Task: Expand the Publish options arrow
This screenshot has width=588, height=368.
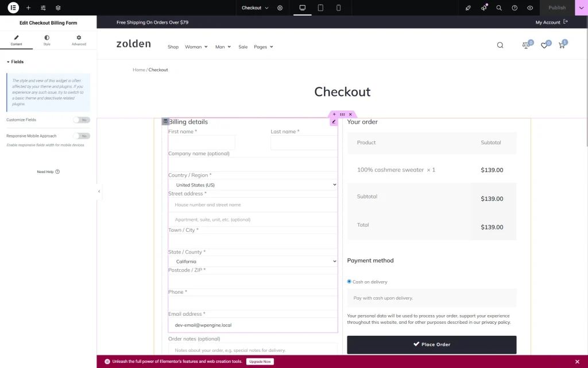Action: 581,7
